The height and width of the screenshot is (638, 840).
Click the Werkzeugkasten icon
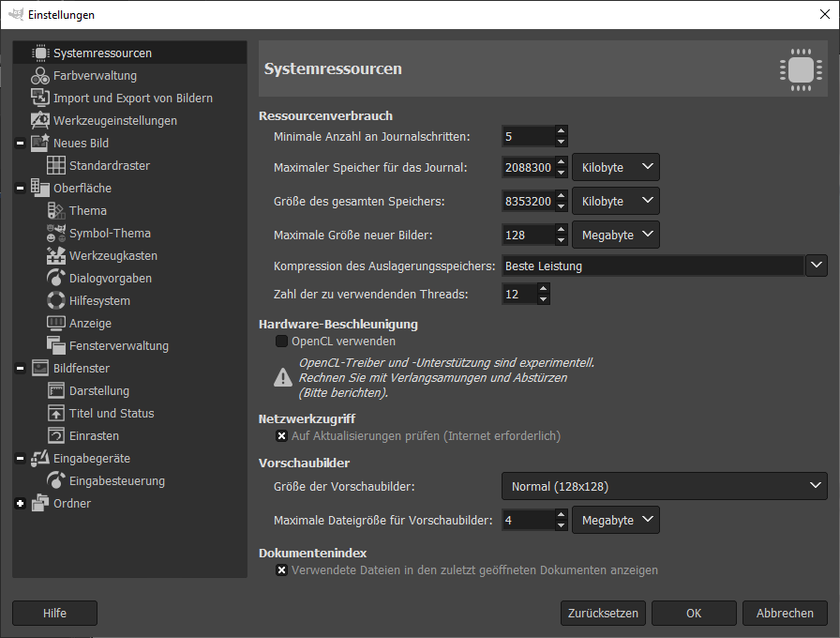pos(56,256)
